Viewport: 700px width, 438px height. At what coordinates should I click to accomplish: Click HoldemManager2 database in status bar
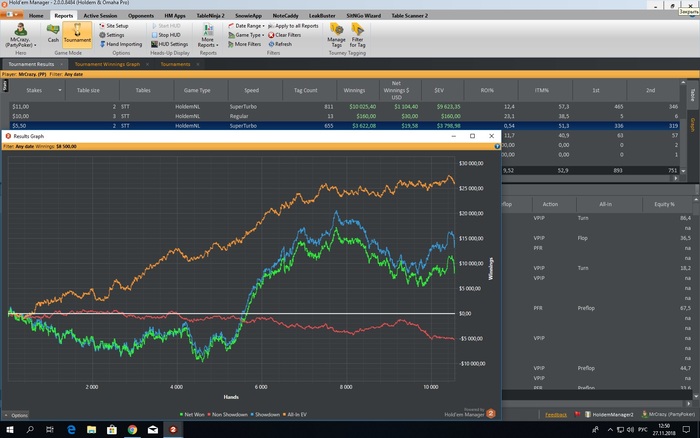click(x=609, y=415)
